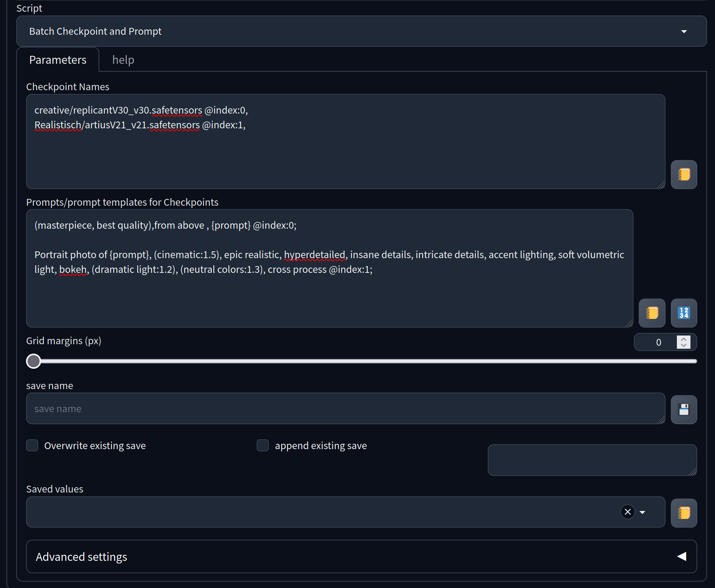
Task: Click inside the Checkpoint Names text area
Action: [x=345, y=155]
